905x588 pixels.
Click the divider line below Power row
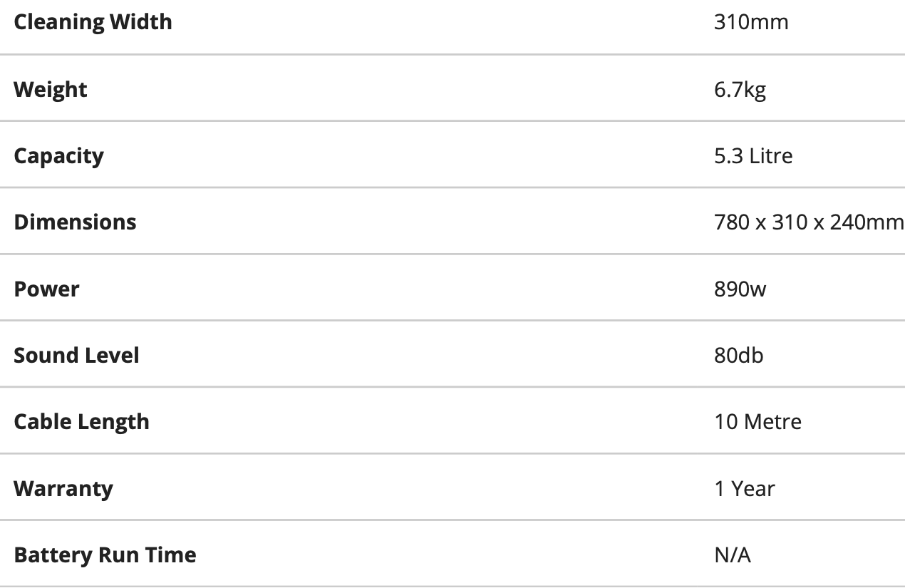452,321
